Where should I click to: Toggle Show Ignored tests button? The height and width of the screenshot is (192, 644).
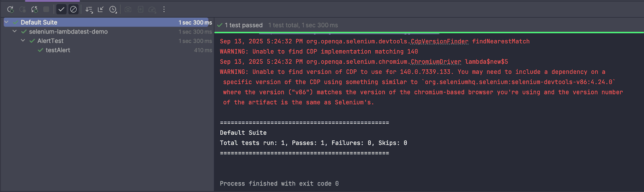click(73, 9)
